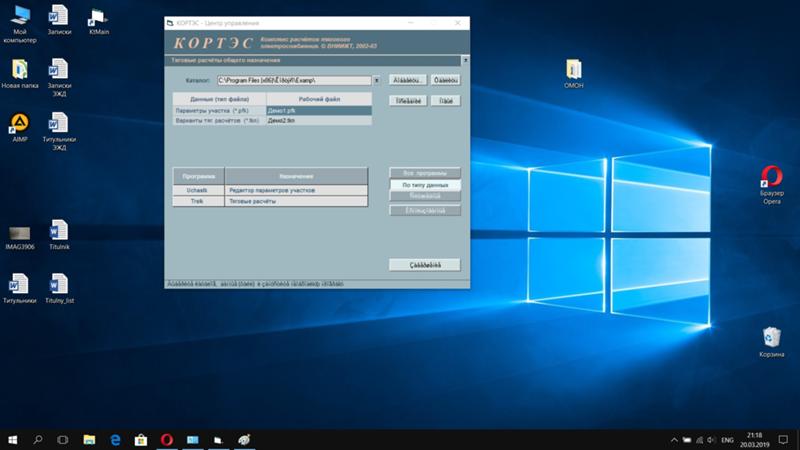Expand the Каталог path dropdown arrow
Screen dimensions: 800x450
pos(376,81)
